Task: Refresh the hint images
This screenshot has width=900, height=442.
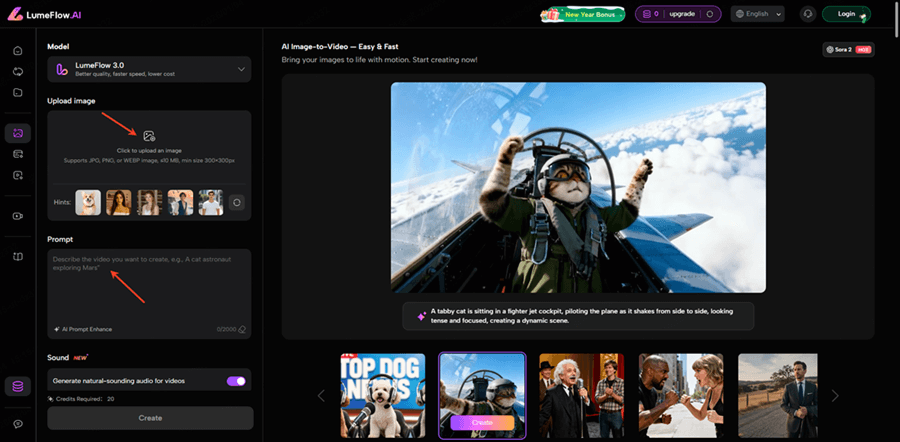Action: point(236,202)
